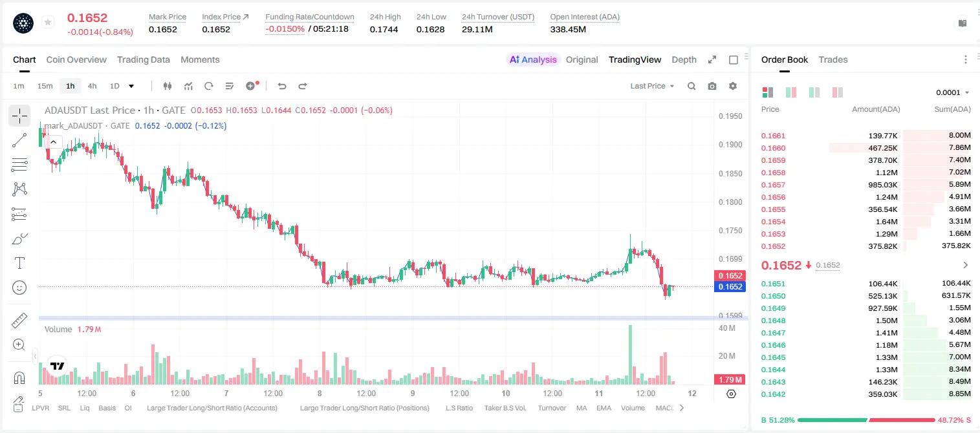Choose the text annotation tool

tap(19, 263)
